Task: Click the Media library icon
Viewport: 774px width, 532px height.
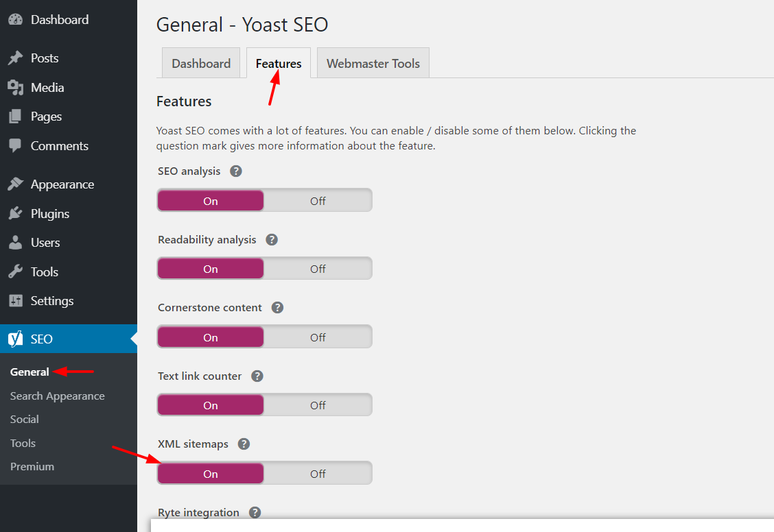Action: pos(15,88)
